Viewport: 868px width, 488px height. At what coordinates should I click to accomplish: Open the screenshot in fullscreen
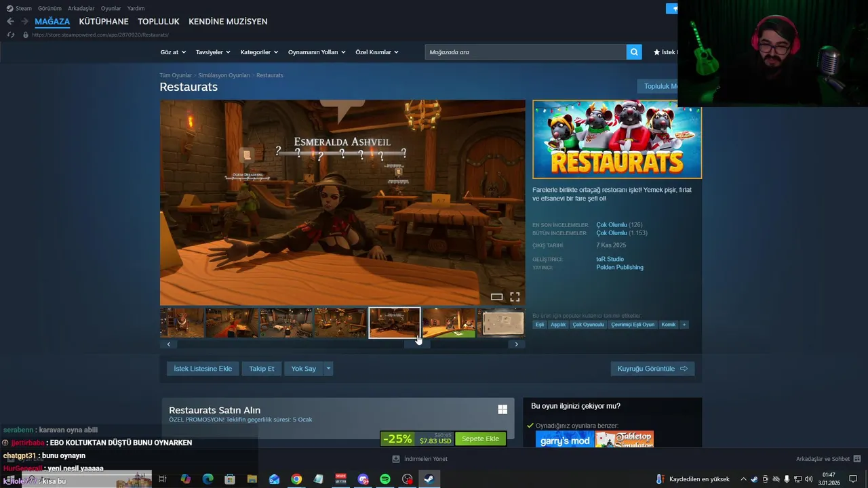[515, 297]
